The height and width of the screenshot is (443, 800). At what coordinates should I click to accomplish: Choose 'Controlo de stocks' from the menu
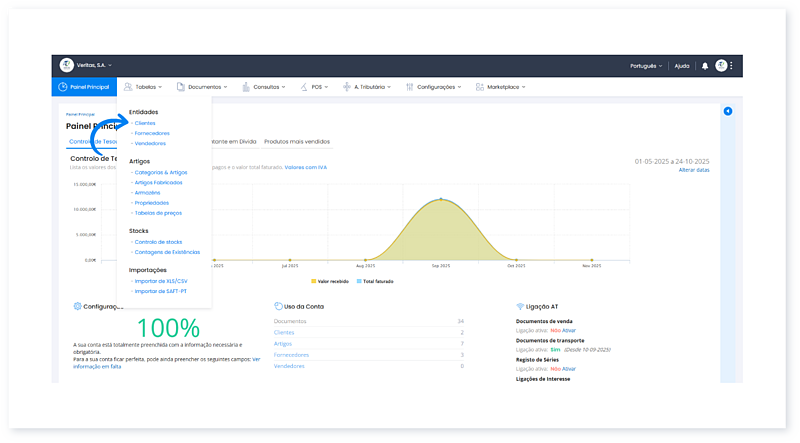click(158, 242)
